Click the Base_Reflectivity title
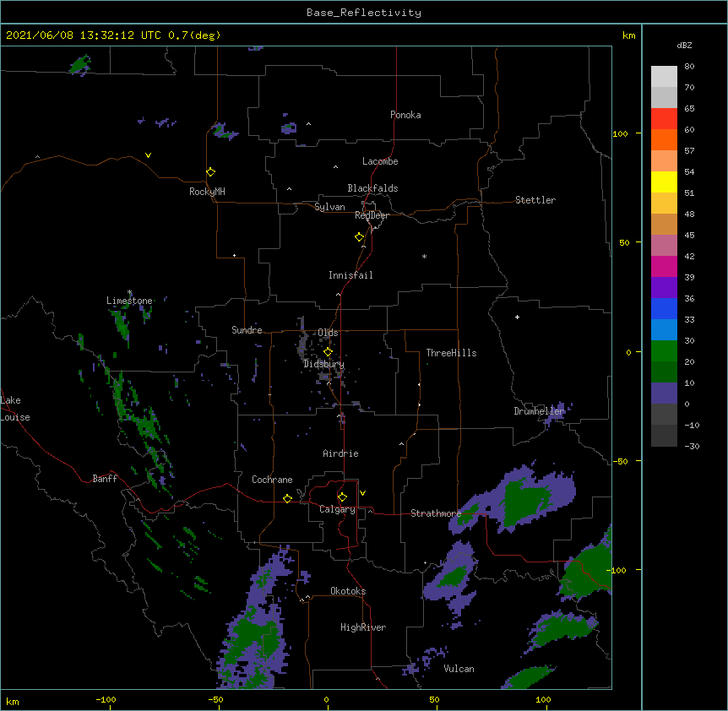The width and height of the screenshot is (728, 711). [364, 13]
